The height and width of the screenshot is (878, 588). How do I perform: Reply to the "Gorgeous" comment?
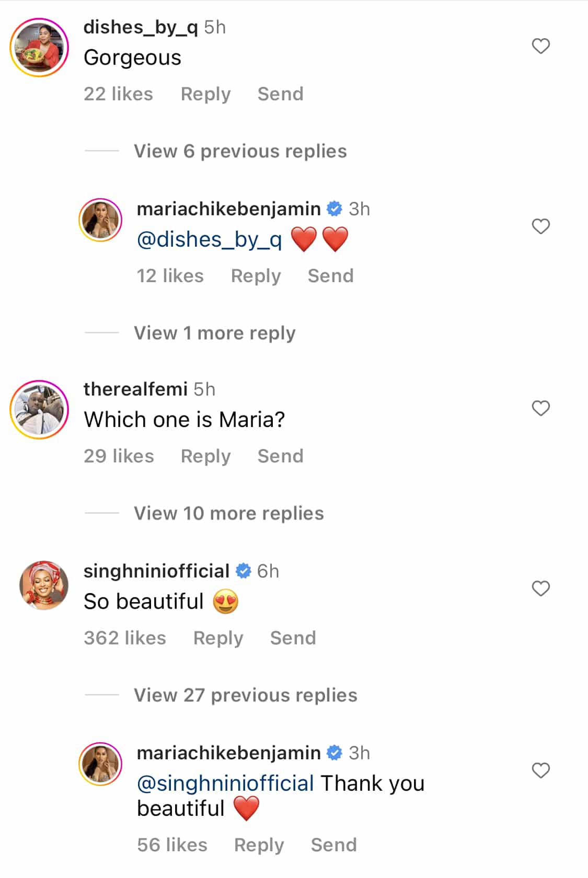[205, 94]
